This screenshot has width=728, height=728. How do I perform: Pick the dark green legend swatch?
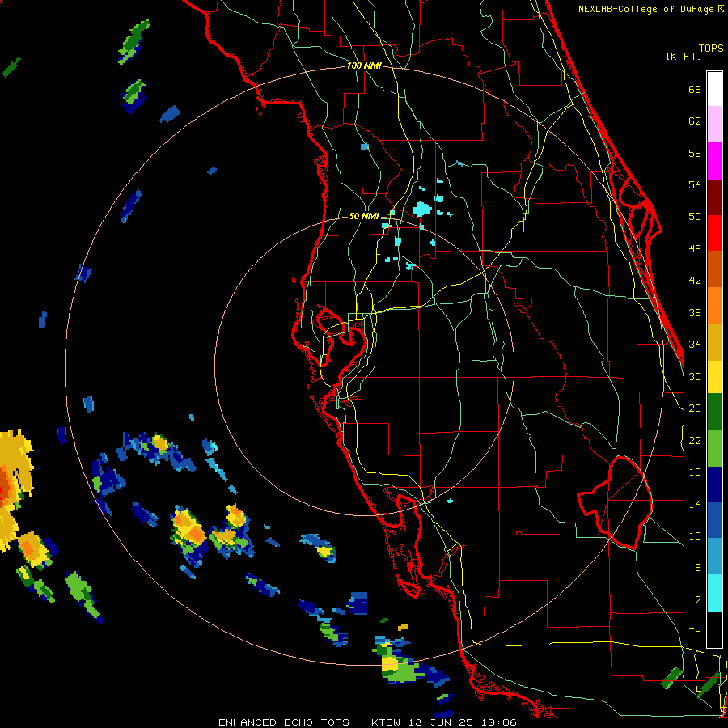(x=714, y=412)
